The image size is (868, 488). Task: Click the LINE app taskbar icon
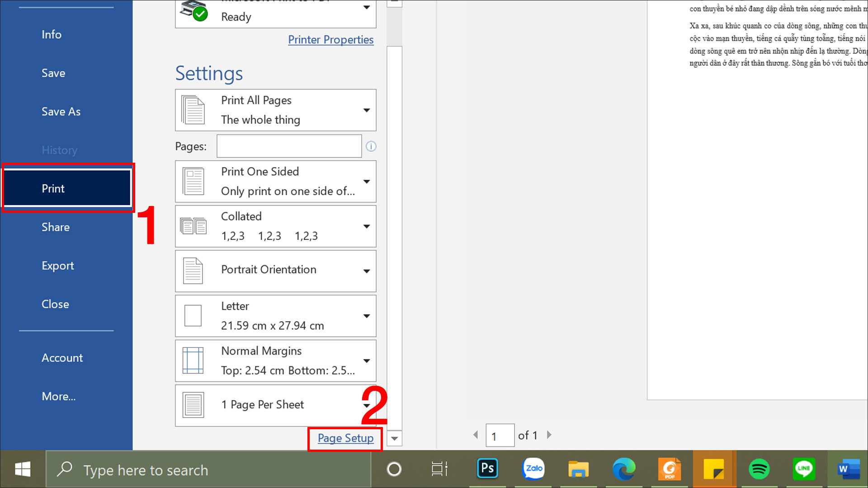pos(803,469)
